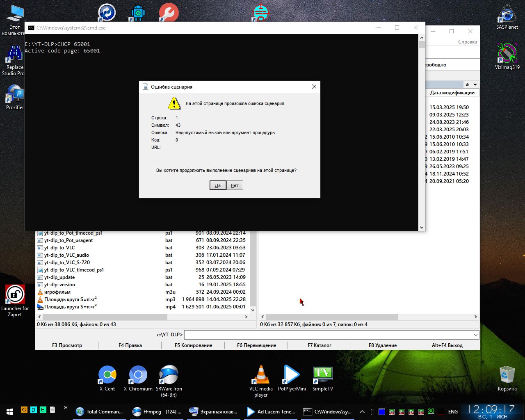Expand the command line history dropdown
Viewport: 525px width, 420px height.
(x=476, y=335)
